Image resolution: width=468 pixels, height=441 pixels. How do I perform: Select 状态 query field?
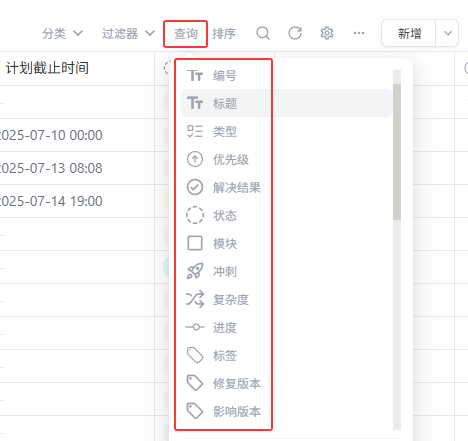(287, 215)
